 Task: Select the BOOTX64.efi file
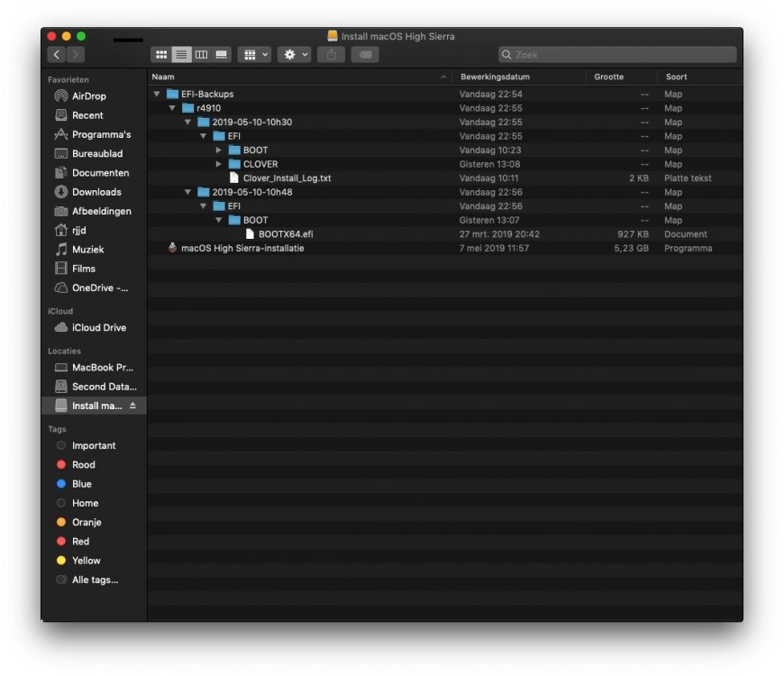tap(286, 234)
